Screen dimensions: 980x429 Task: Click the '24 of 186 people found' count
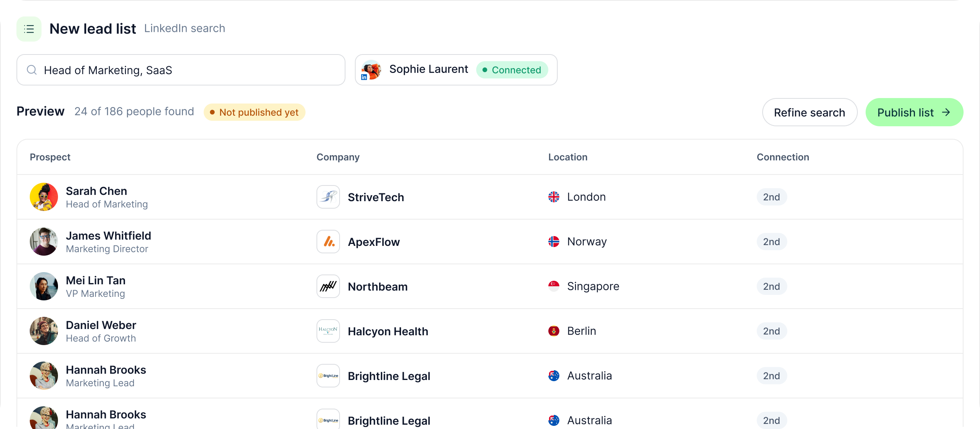click(x=134, y=111)
